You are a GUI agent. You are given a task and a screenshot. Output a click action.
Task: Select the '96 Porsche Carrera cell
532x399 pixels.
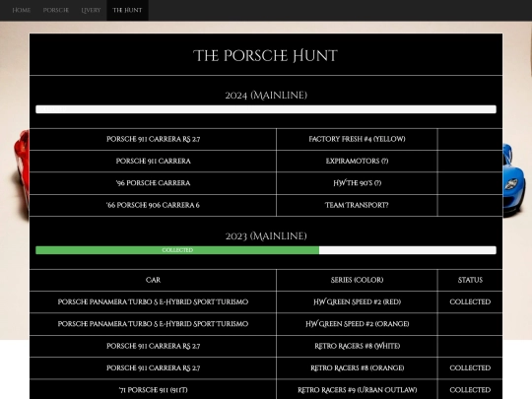click(153, 183)
